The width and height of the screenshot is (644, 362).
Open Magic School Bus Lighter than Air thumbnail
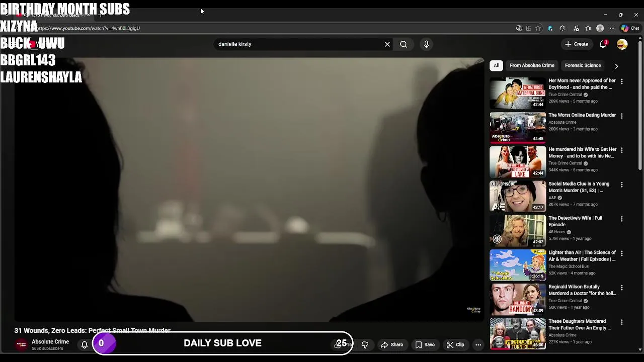click(x=518, y=265)
